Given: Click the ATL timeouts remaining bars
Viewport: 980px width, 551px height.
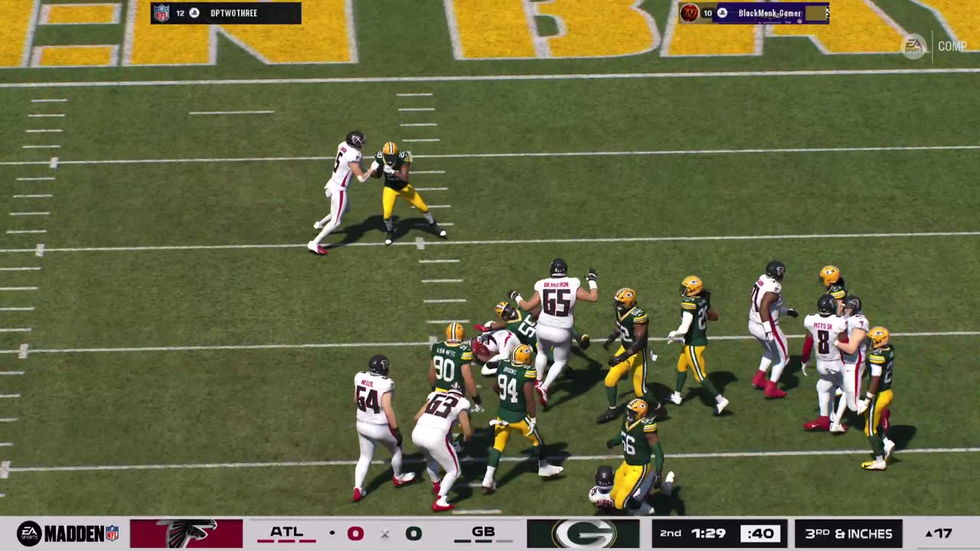Looking at the screenshot, I should coord(286,541).
